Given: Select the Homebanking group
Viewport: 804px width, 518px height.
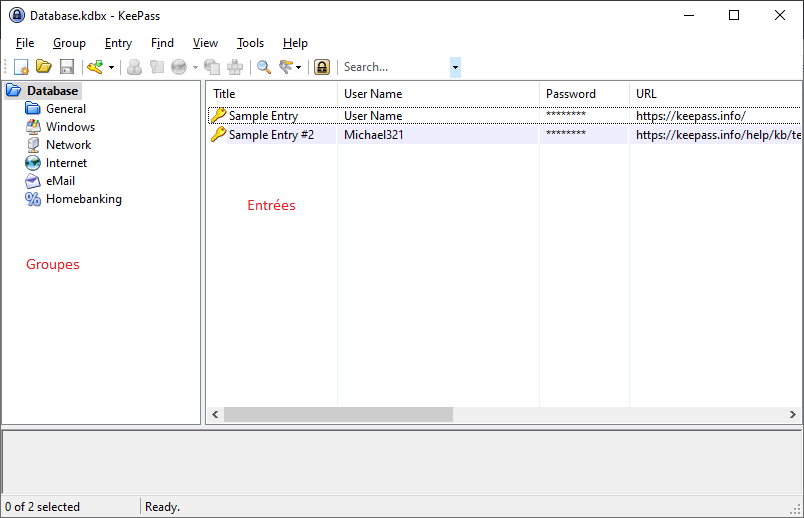Looking at the screenshot, I should [x=84, y=199].
